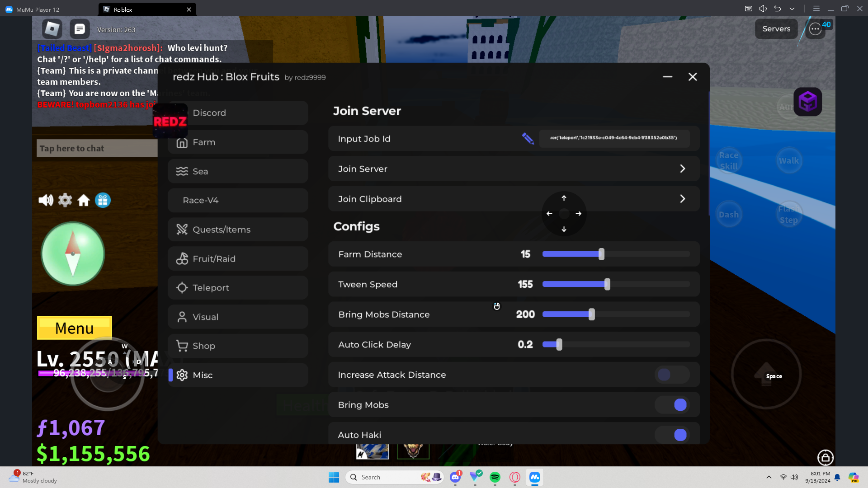
Task: Tap the up arrow on directional pad
Action: click(564, 198)
